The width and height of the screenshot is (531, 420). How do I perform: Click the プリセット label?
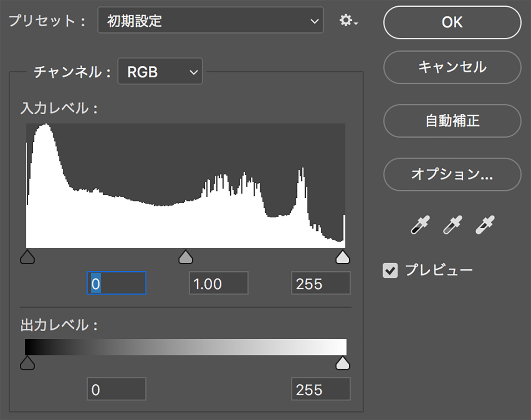47,20
